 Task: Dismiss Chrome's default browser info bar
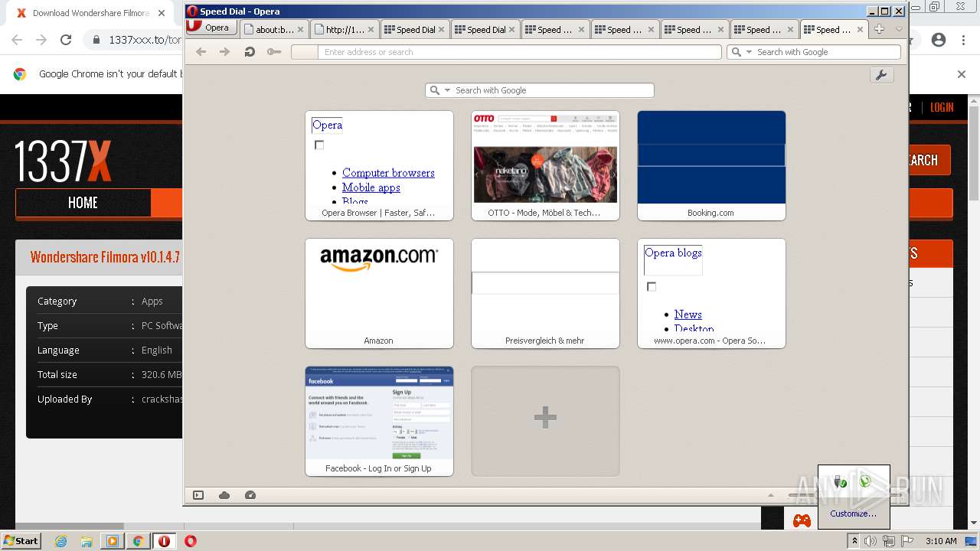pyautogui.click(x=962, y=74)
